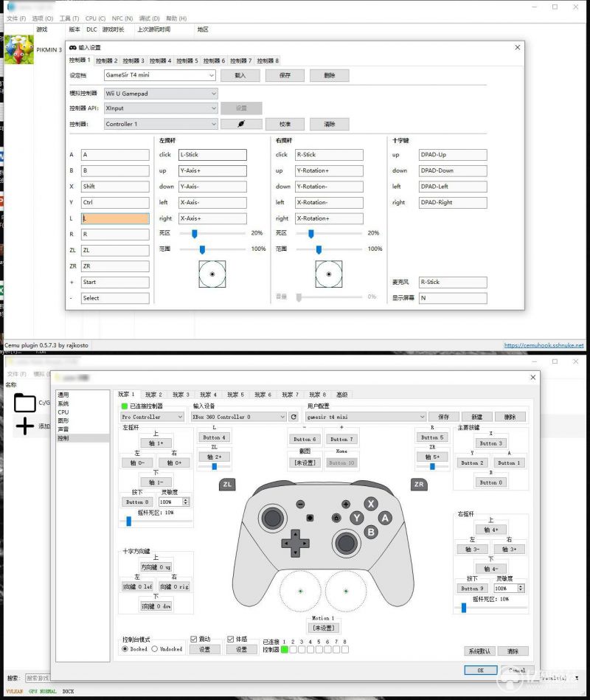Toggle the vibration checkbox in yuzu

click(194, 639)
